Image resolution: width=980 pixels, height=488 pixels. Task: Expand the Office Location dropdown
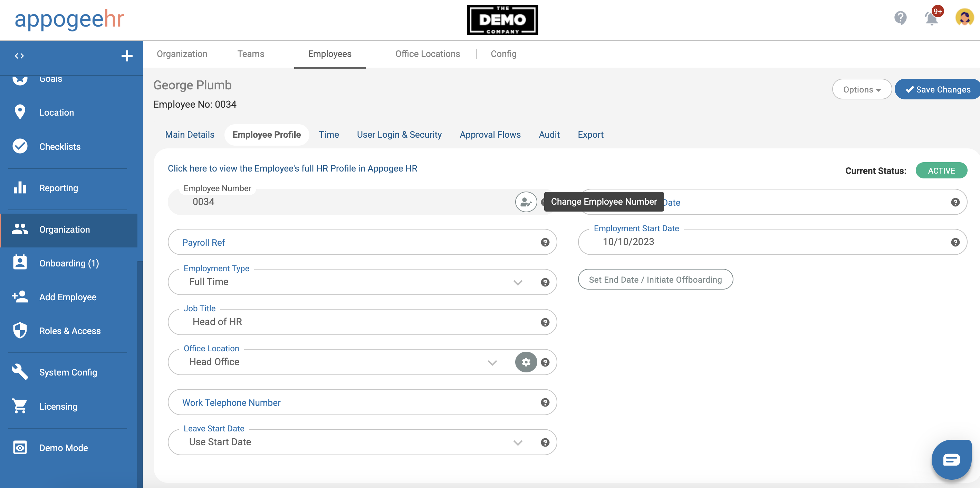[492, 362]
